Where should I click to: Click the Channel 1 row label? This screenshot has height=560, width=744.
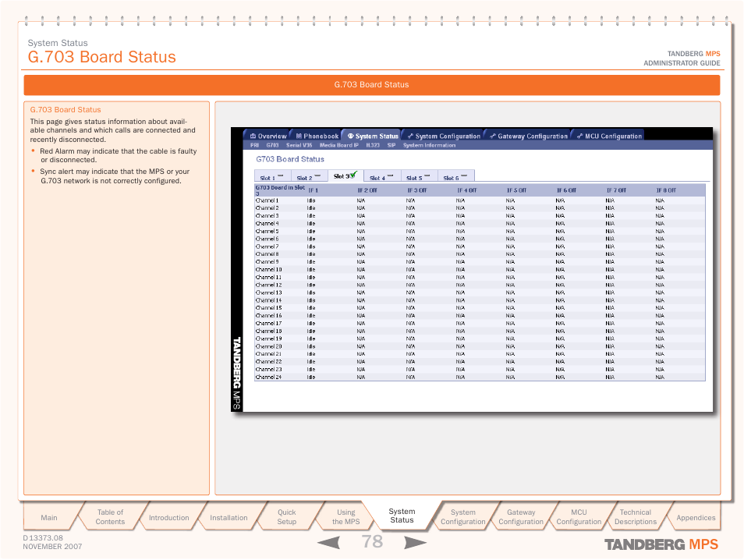tap(267, 200)
